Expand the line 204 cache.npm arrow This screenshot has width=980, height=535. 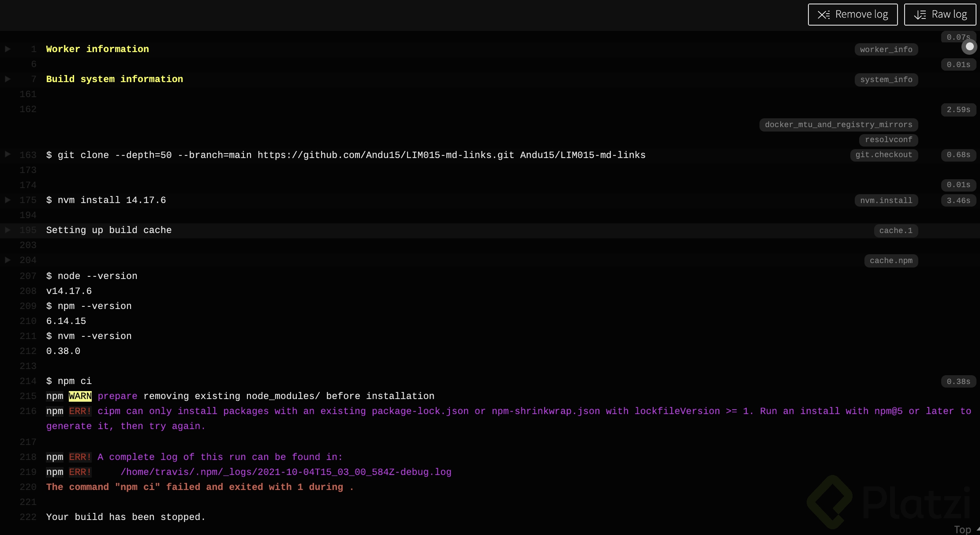(x=7, y=260)
